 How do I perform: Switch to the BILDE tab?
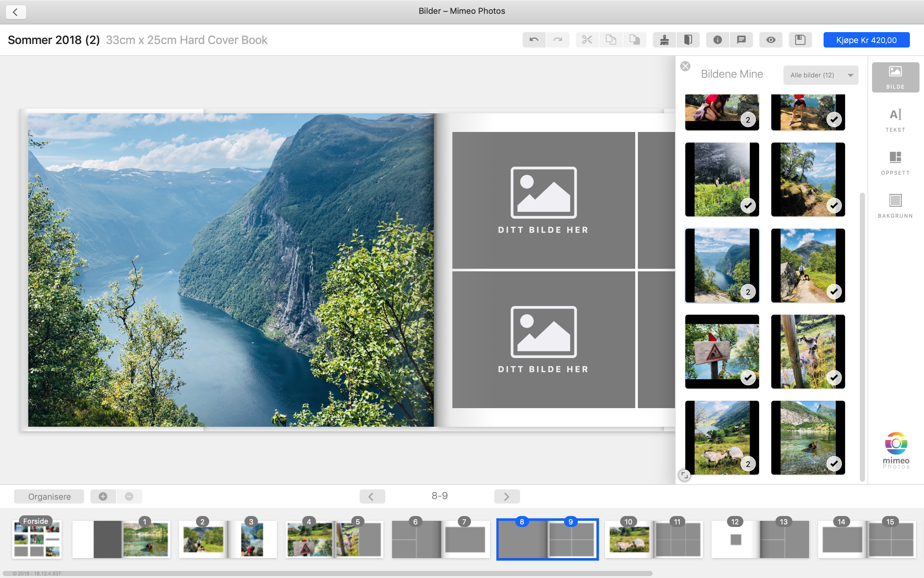tap(895, 78)
